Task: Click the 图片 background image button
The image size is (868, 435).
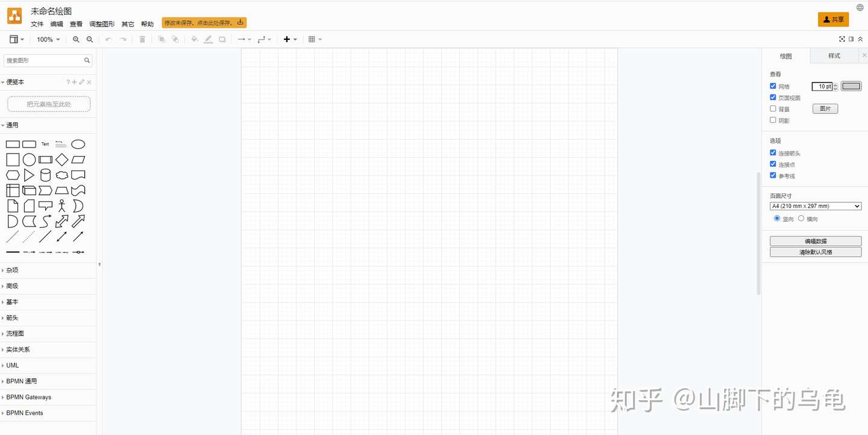Action: tap(825, 109)
